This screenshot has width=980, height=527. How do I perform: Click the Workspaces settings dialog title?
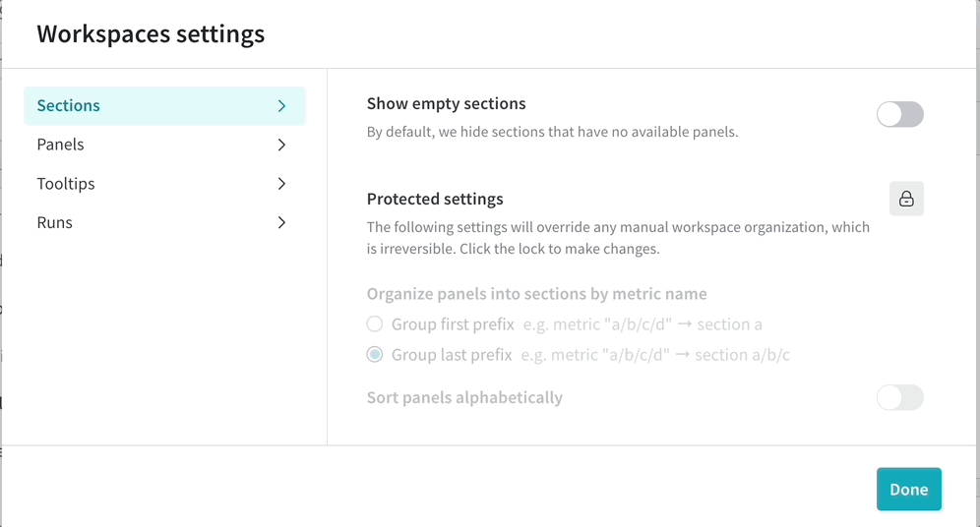[151, 34]
